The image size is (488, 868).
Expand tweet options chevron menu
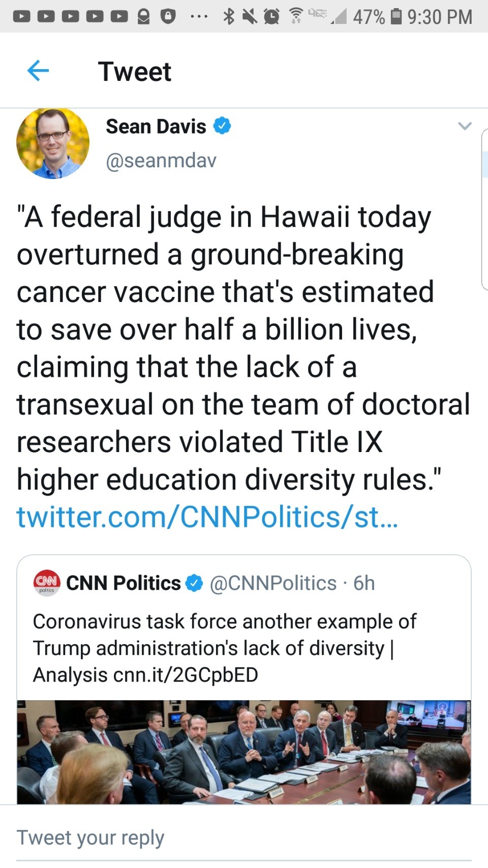pyautogui.click(x=465, y=126)
